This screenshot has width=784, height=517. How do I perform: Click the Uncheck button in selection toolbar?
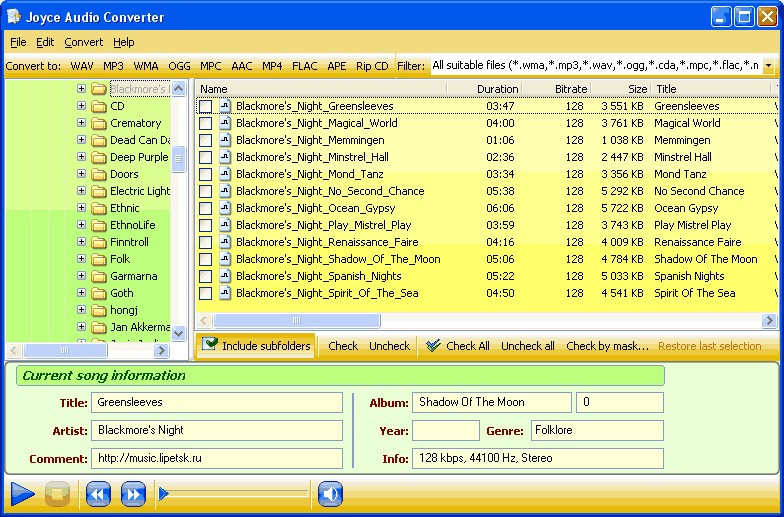(390, 346)
